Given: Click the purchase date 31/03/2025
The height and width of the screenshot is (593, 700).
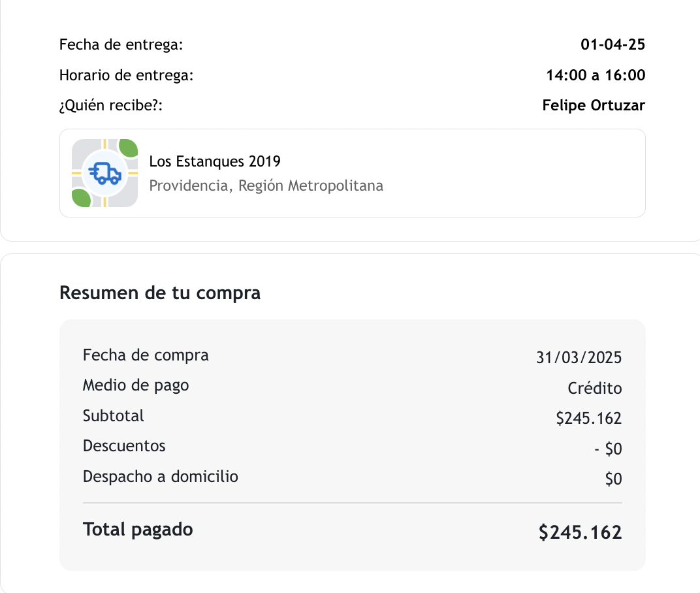Looking at the screenshot, I should click(579, 358).
